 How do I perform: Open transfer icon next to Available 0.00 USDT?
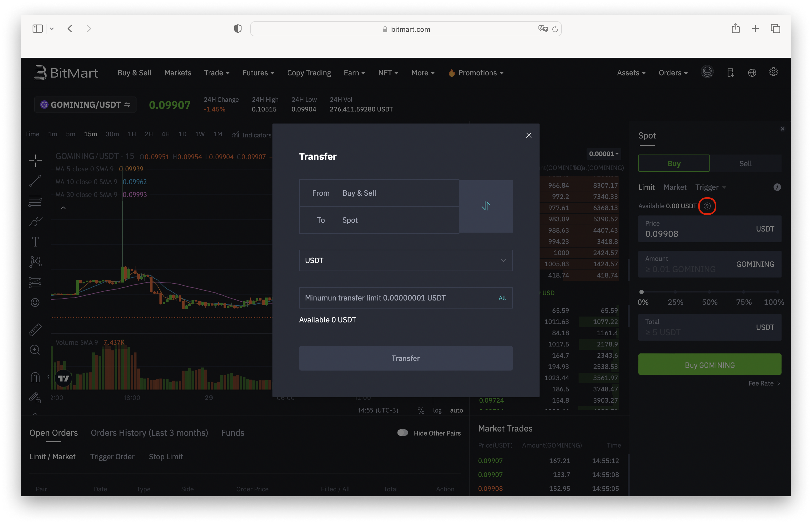click(x=707, y=206)
